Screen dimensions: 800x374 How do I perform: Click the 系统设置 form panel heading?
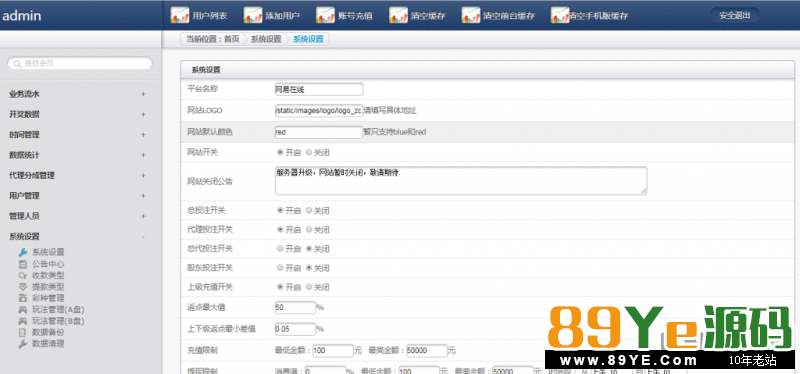click(206, 70)
